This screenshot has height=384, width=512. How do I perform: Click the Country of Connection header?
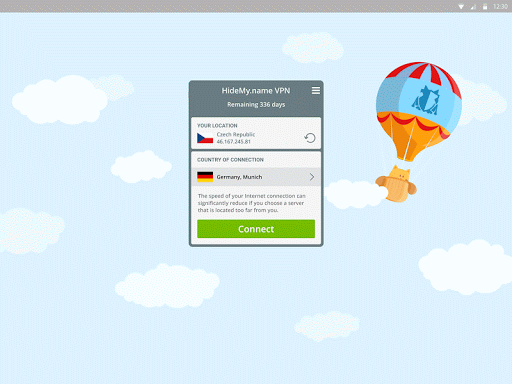click(230, 160)
